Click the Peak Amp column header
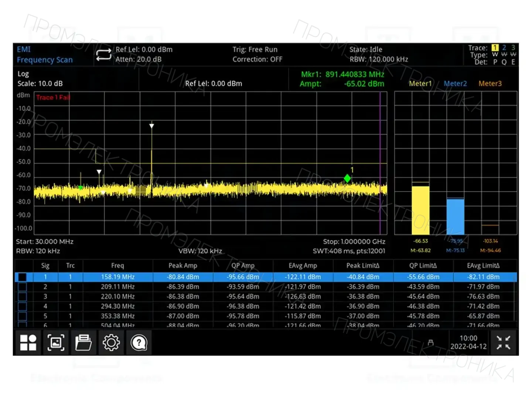 (183, 266)
